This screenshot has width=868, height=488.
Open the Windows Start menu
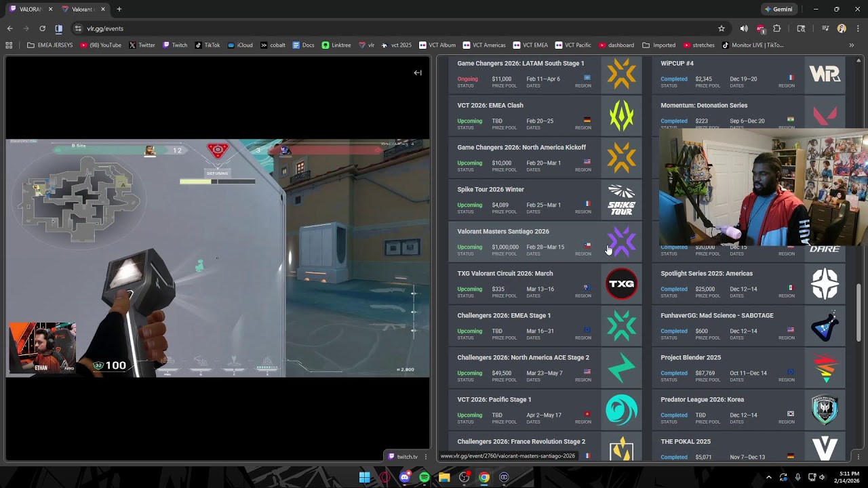(x=364, y=477)
